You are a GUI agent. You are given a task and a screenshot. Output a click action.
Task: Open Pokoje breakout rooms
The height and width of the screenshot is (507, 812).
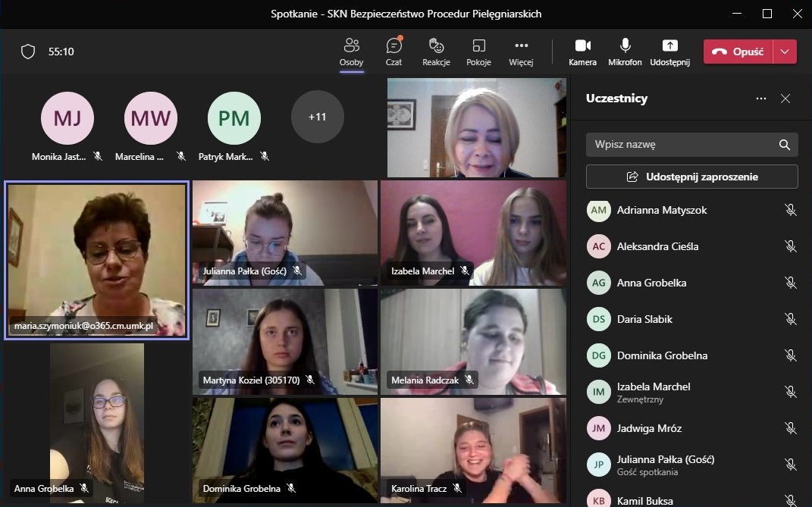(x=478, y=52)
